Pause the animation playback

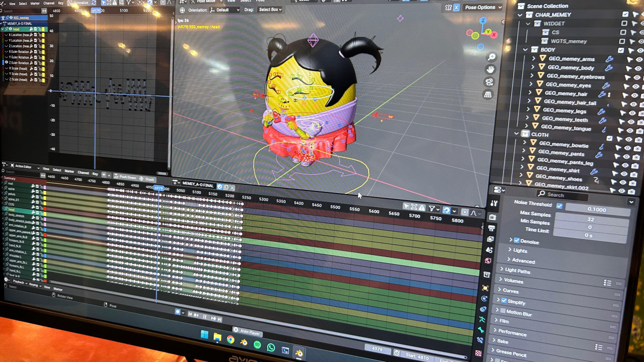pos(205,317)
